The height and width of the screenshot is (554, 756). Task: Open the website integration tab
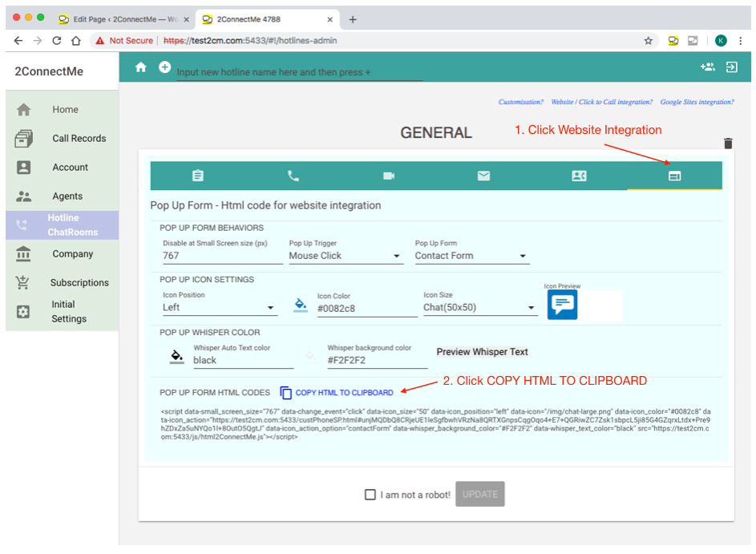click(674, 176)
